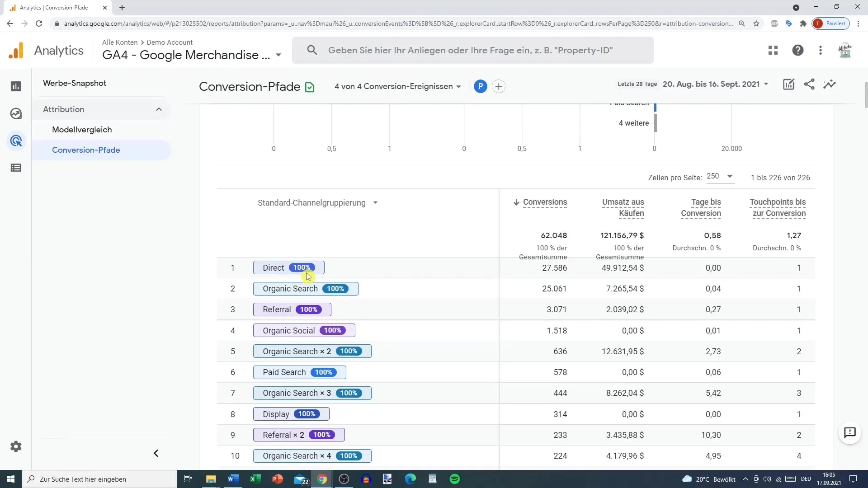Click the Analytics search input field
This screenshot has height=488, width=868.
coord(472,50)
